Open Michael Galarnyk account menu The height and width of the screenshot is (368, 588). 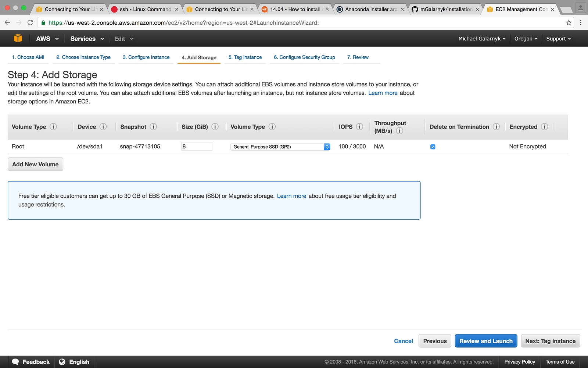click(481, 39)
